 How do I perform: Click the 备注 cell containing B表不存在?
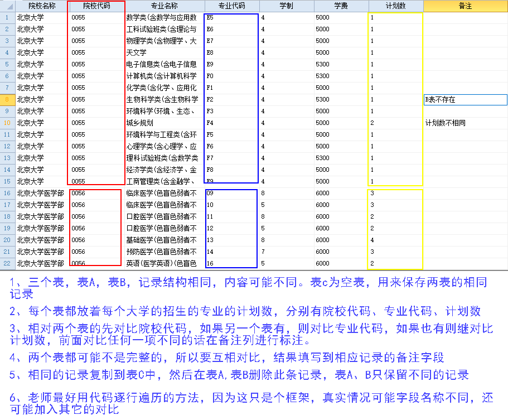pos(466,99)
